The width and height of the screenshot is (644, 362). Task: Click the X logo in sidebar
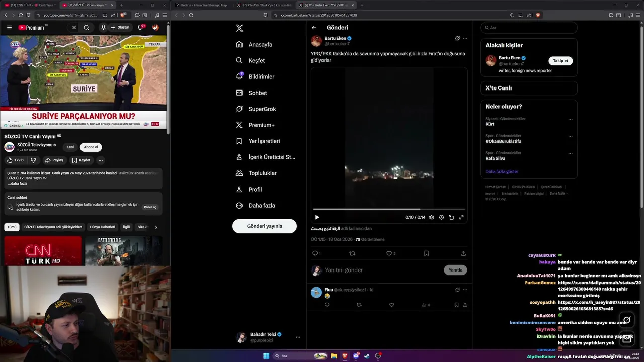click(x=239, y=28)
